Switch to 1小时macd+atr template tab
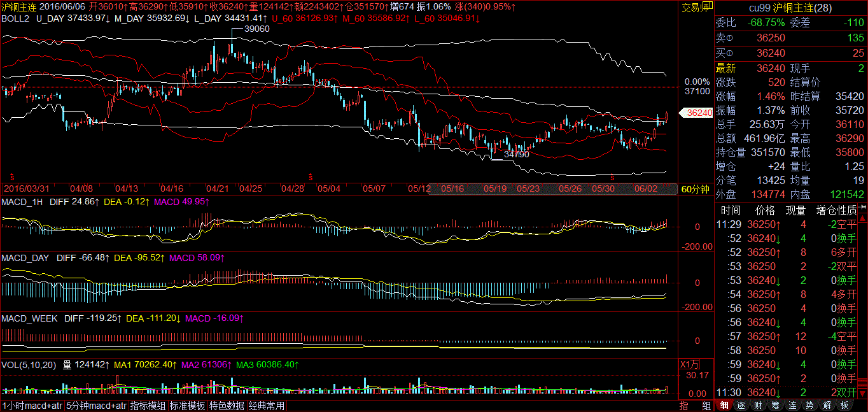 32,406
